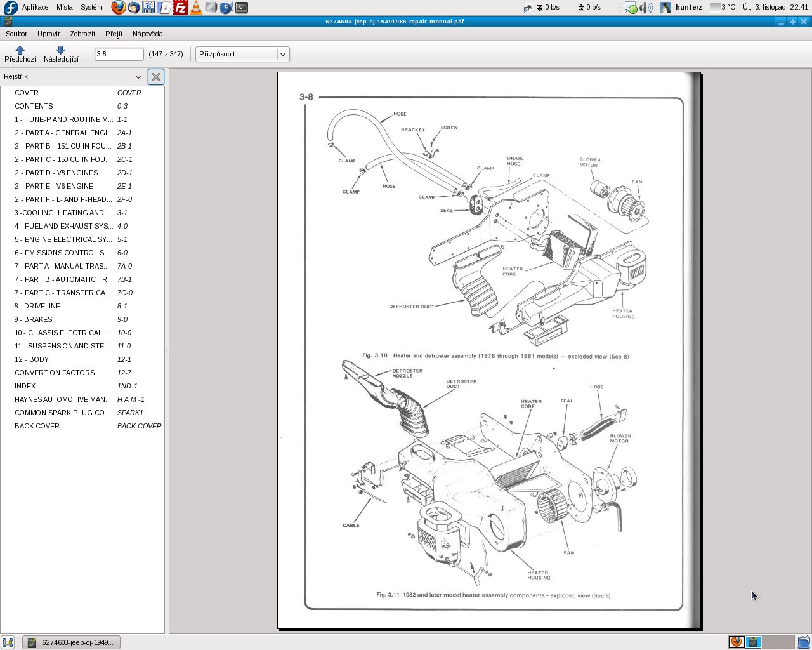Click the page number input field
Image resolution: width=812 pixels, height=650 pixels.
(119, 55)
